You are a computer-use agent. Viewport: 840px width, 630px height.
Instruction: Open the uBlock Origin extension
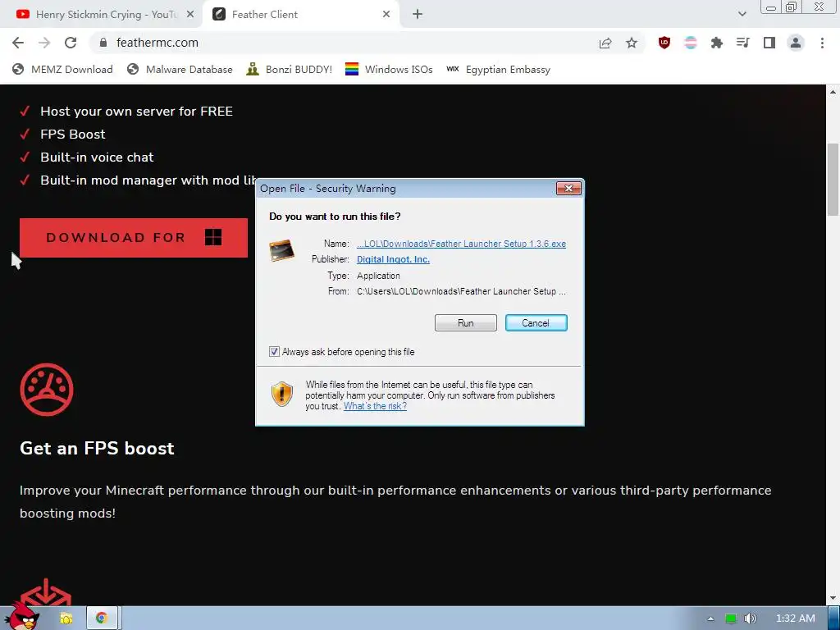tap(664, 43)
